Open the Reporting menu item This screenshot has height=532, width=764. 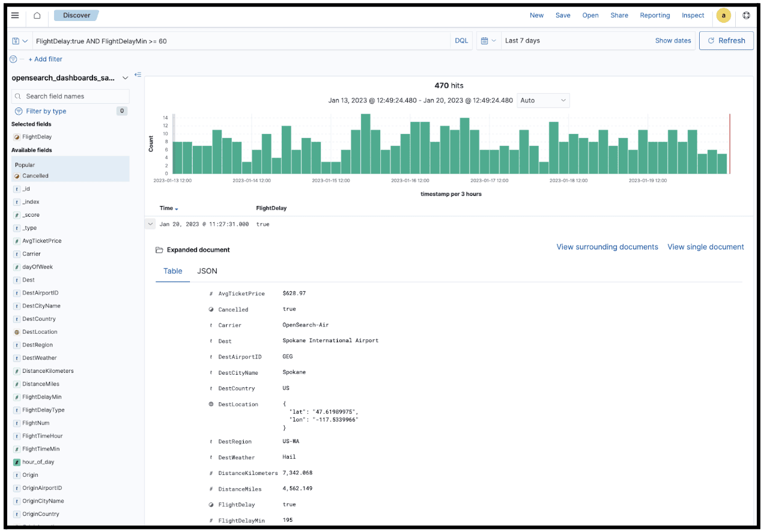(x=655, y=15)
